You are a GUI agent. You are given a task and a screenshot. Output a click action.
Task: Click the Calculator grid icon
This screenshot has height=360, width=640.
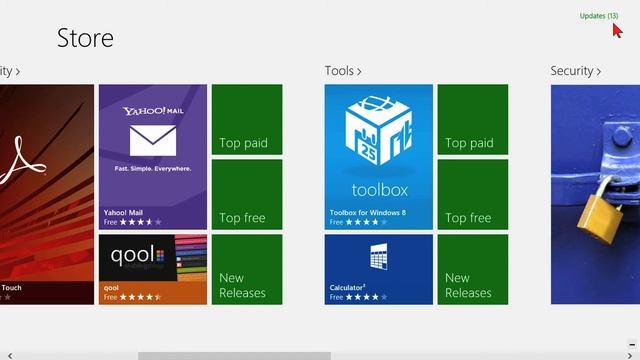(x=378, y=256)
